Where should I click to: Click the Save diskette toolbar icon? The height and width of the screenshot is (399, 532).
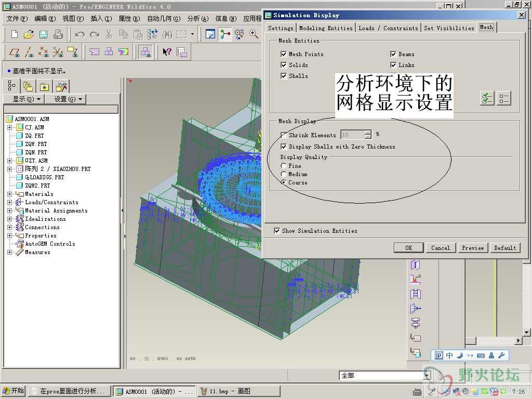coord(43,34)
